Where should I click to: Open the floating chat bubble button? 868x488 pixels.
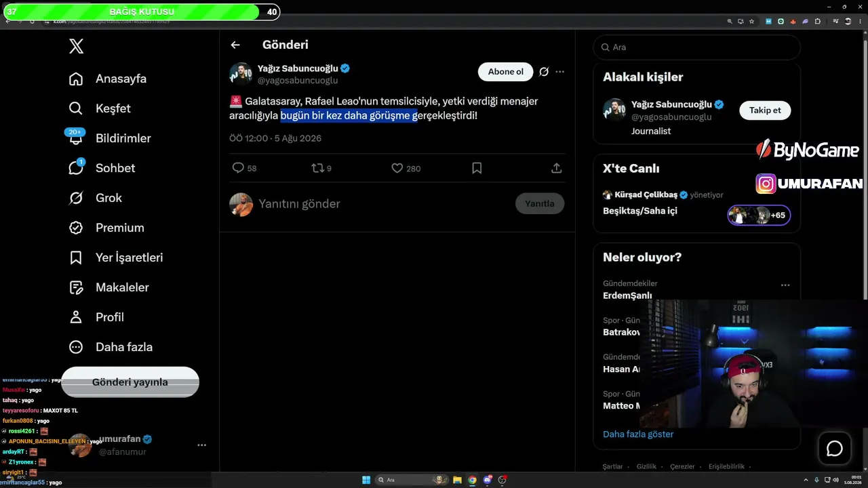835,449
